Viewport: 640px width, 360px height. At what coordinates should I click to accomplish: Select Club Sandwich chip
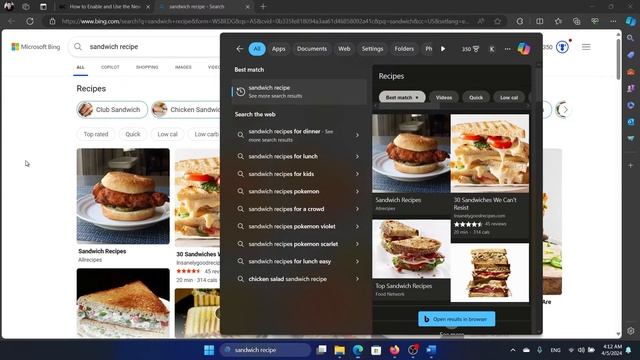point(112,110)
